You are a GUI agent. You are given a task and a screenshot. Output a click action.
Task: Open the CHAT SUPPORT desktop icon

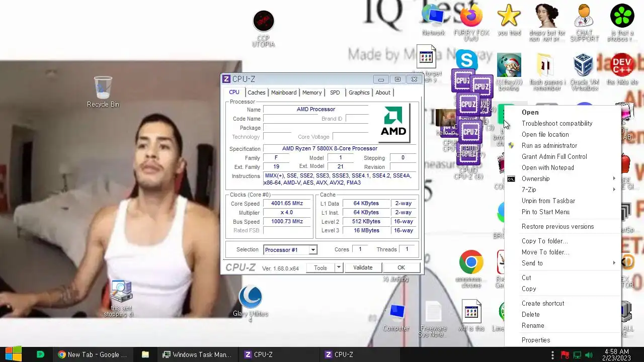tap(584, 23)
